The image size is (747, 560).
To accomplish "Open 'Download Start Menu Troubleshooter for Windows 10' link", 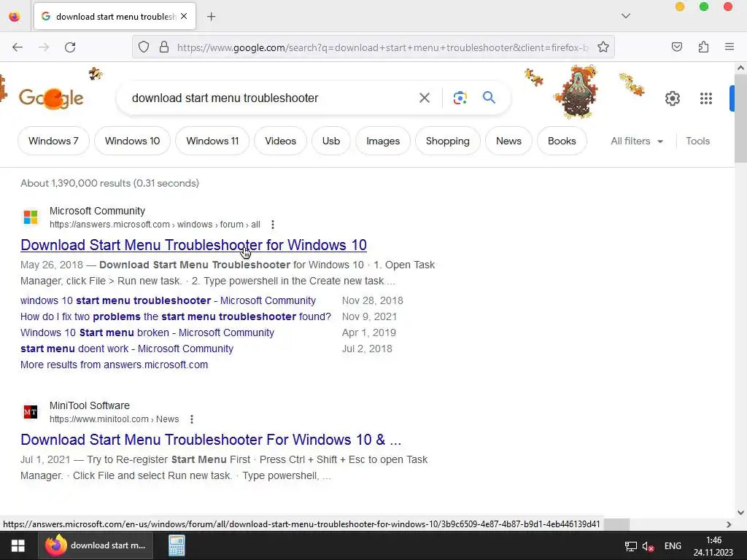I will click(x=193, y=245).
